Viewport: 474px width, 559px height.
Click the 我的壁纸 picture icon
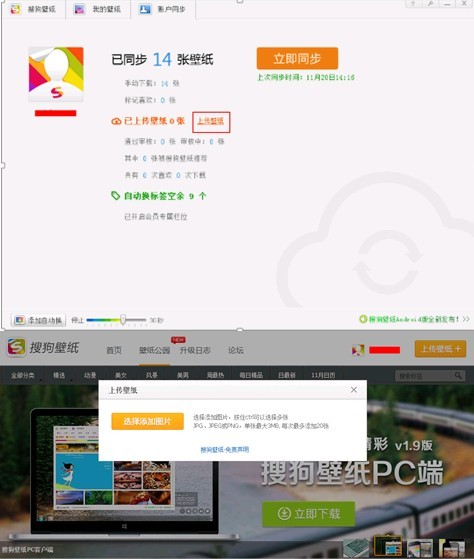79,9
